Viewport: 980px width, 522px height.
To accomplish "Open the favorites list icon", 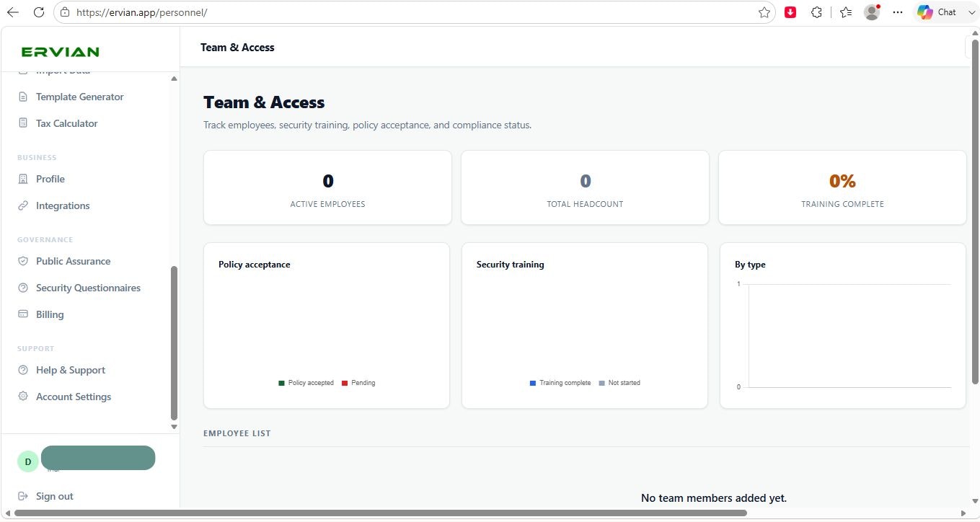I will click(x=847, y=12).
